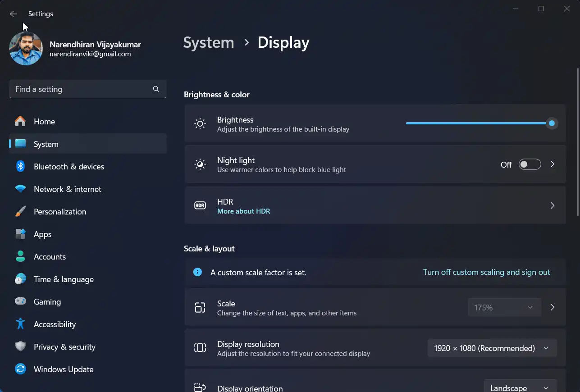The height and width of the screenshot is (392, 580).
Task: Click the user profile picture
Action: (x=26, y=49)
